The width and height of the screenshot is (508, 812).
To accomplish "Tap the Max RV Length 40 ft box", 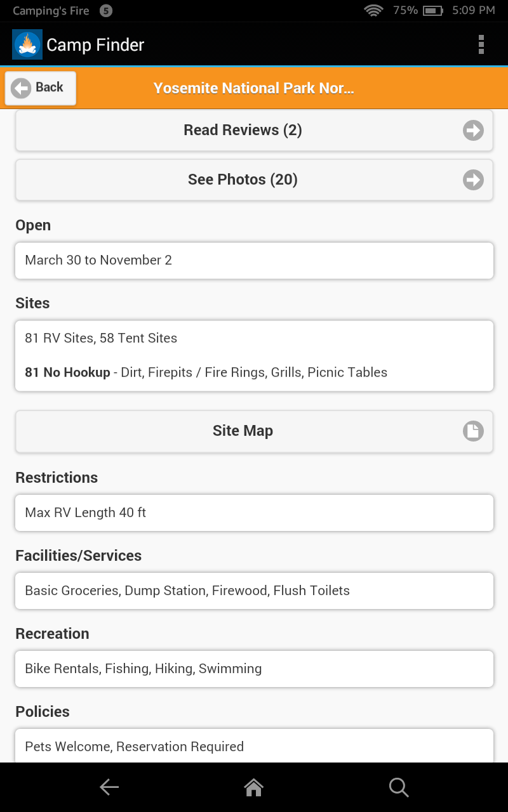I will coord(254,513).
